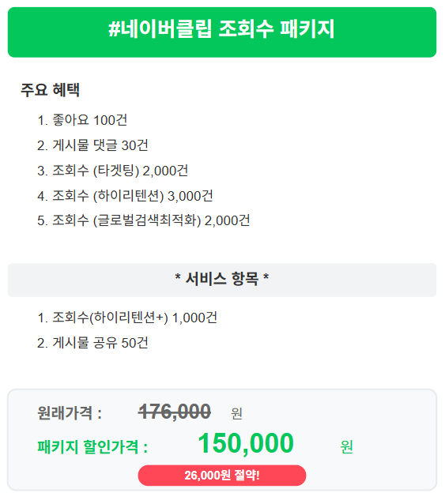Click the #네이버클립 조회수 패키지 green banner
Screen dimensions: 445x504
222,32
